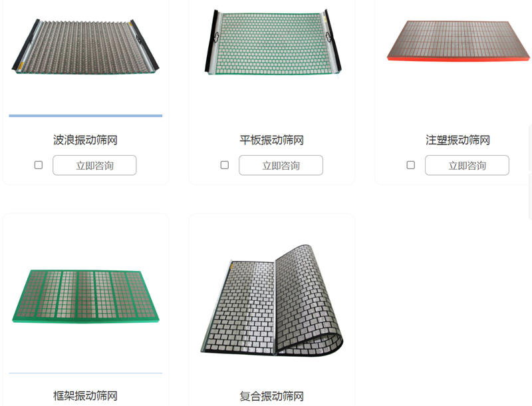532x406 pixels.
Task: View the red 注塑振动筛网 screen photo
Action: pos(458,41)
